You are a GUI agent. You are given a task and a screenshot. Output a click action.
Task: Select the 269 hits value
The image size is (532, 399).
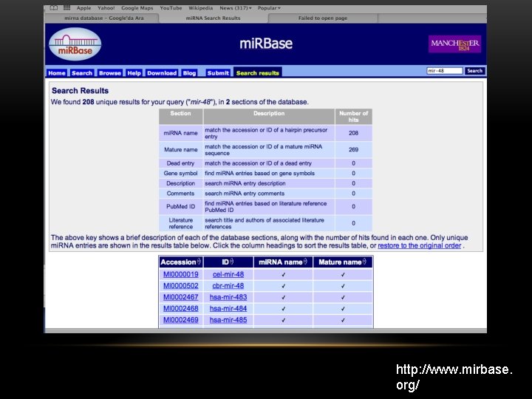[x=353, y=149]
